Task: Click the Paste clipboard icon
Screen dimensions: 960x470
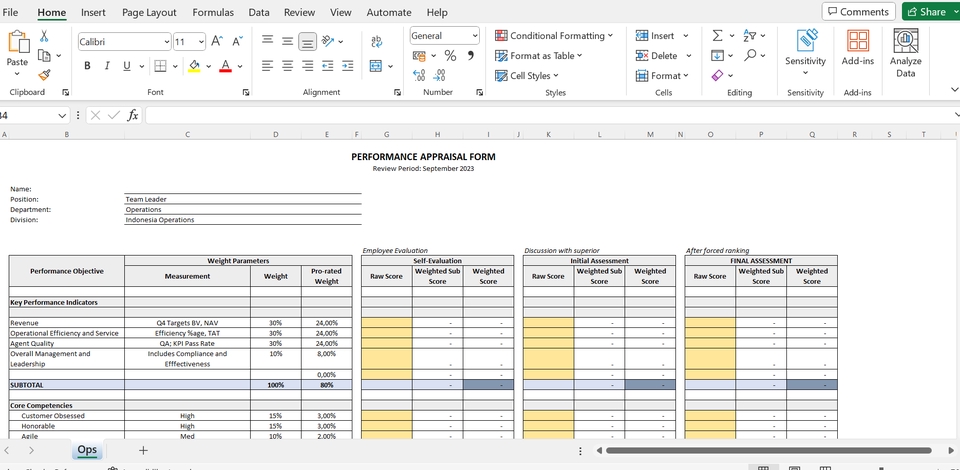Action: coord(17,42)
